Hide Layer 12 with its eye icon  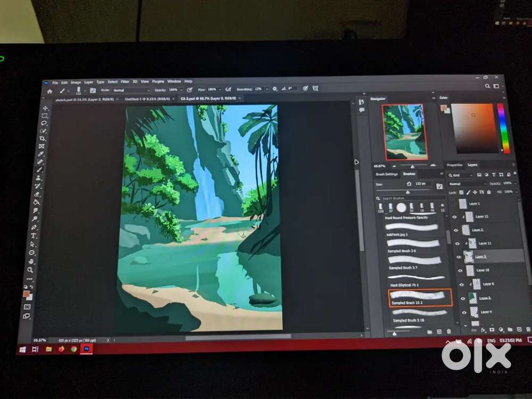point(455,215)
